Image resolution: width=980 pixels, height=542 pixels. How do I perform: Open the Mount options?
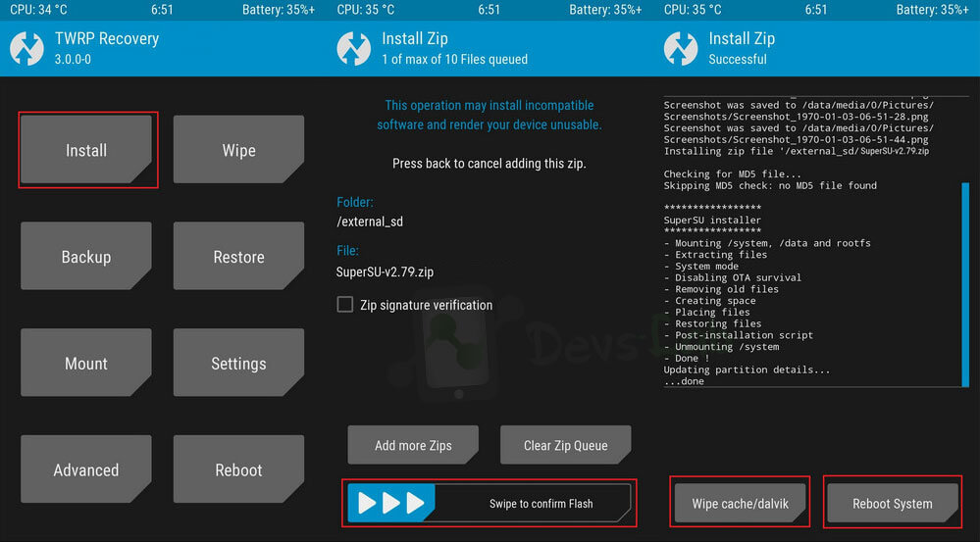[86, 363]
